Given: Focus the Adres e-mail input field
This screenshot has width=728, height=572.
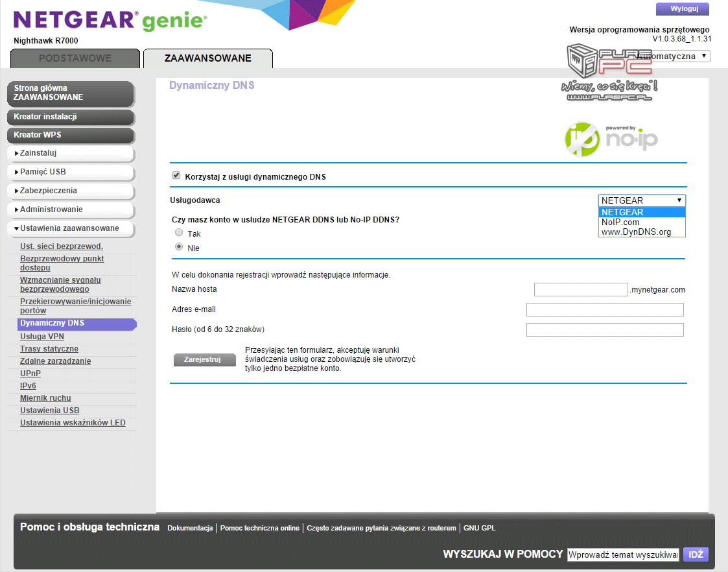Looking at the screenshot, I should click(605, 310).
